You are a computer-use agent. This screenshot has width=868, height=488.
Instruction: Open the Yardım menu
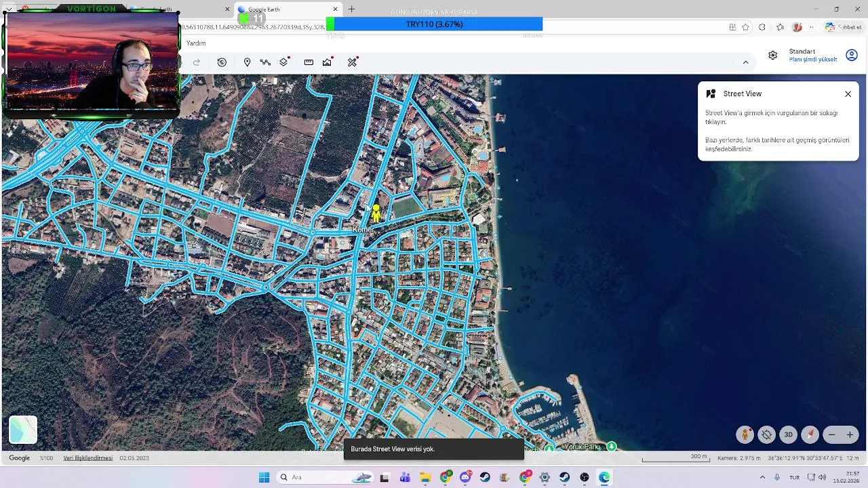[196, 43]
